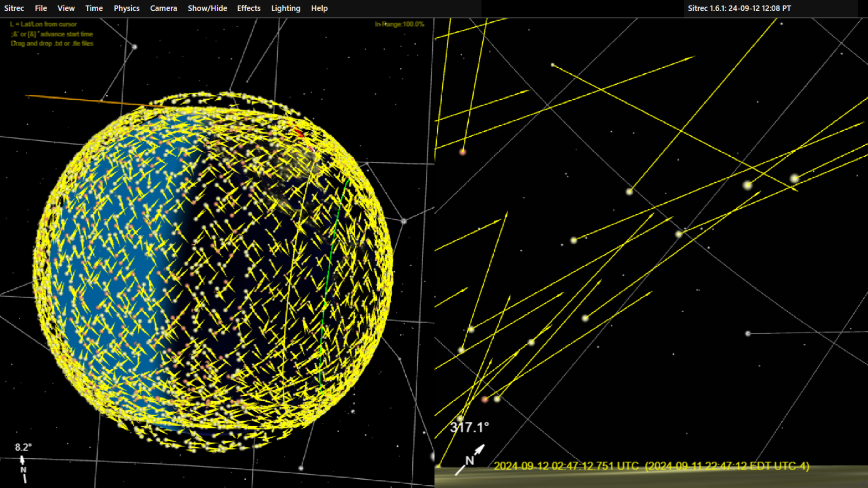Click the 8.2° heading readout
The height and width of the screenshot is (488, 868).
coord(23,447)
